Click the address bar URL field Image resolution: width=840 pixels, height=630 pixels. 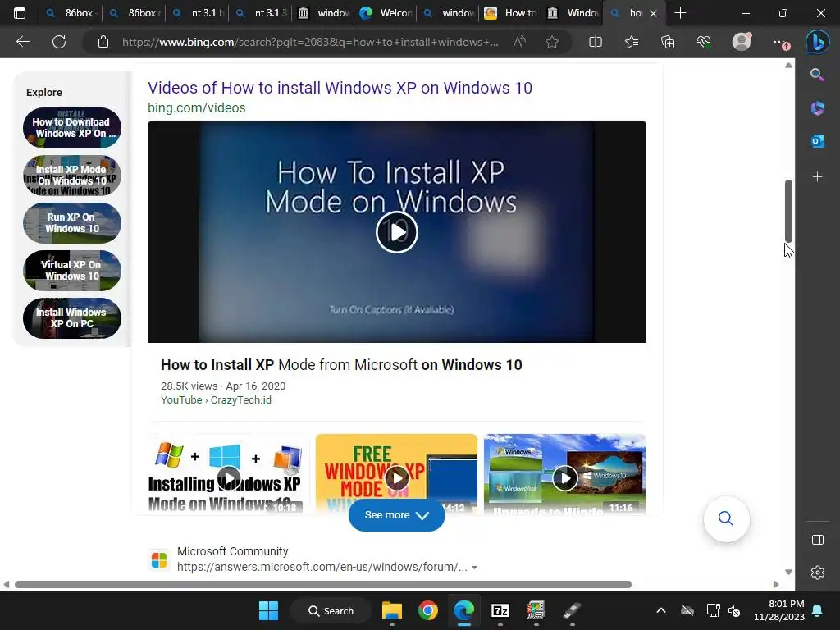pos(309,42)
